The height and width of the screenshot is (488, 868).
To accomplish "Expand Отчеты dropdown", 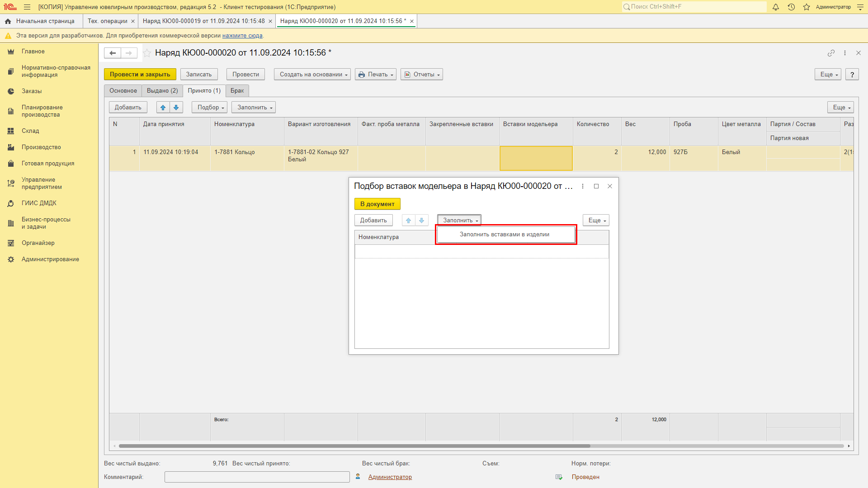I will click(x=422, y=75).
